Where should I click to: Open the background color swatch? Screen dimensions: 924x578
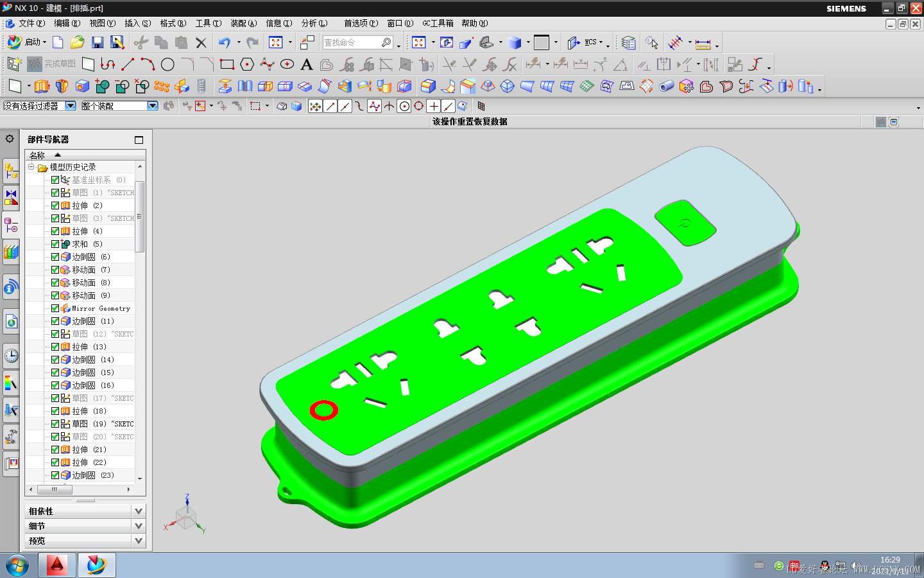[542, 42]
